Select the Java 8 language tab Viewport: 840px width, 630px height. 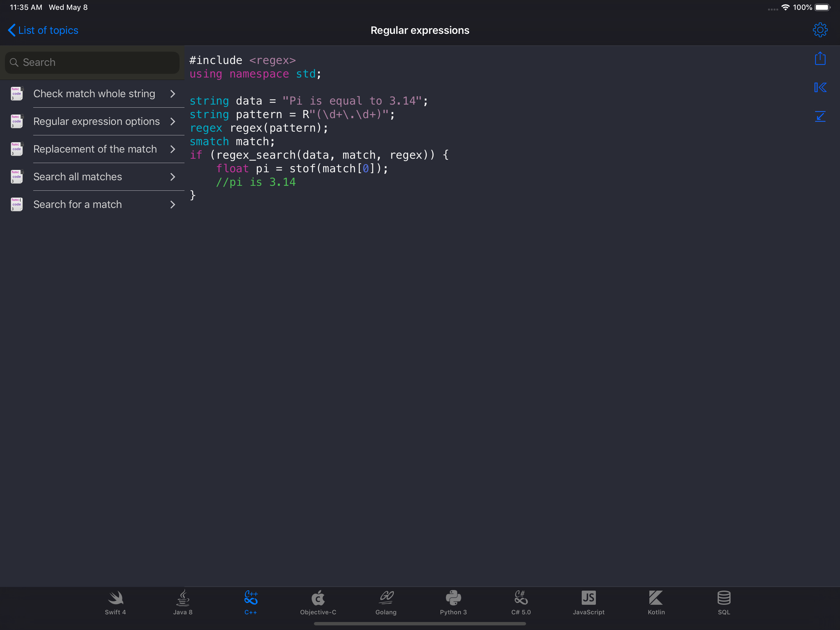pyautogui.click(x=183, y=602)
